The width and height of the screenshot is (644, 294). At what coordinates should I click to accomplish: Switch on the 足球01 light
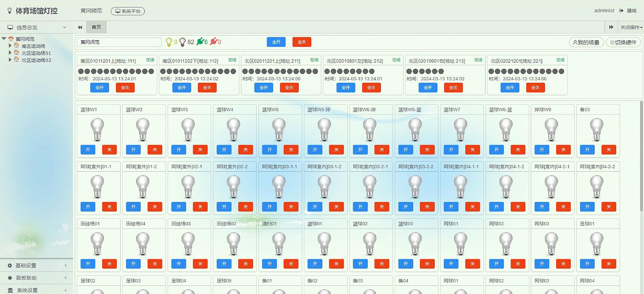pos(587,264)
